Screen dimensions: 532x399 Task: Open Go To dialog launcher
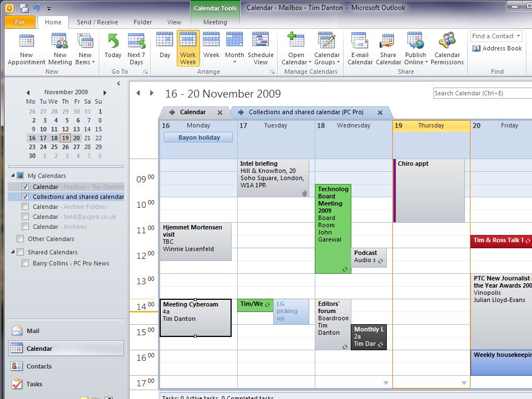point(145,72)
